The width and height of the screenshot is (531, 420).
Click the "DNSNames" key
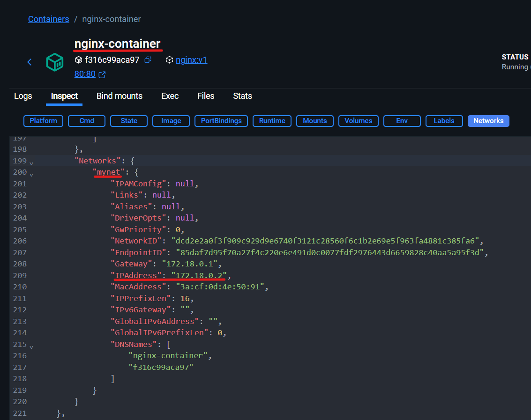(x=134, y=345)
